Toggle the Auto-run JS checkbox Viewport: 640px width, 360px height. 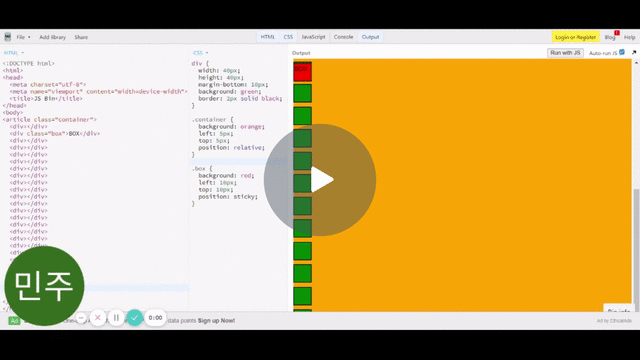point(622,52)
